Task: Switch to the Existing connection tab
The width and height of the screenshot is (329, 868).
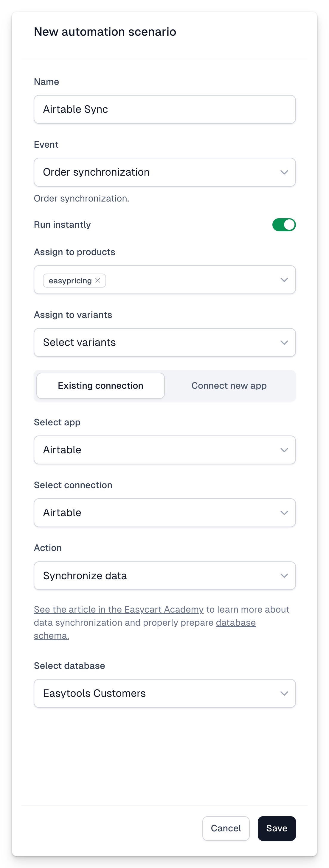Action: coord(100,385)
